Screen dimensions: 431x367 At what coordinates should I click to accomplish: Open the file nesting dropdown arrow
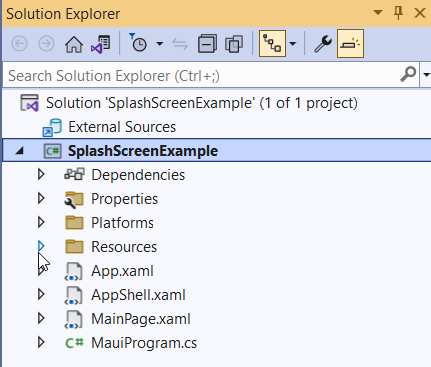[293, 44]
